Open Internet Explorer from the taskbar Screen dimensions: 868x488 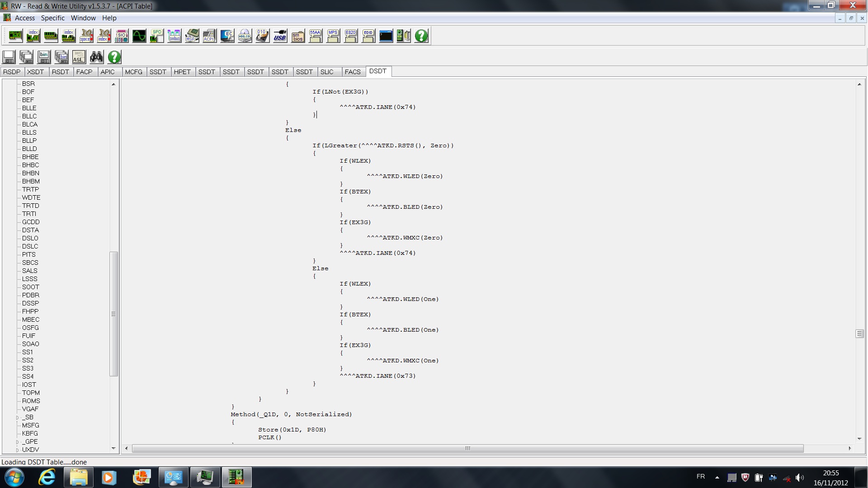[47, 477]
